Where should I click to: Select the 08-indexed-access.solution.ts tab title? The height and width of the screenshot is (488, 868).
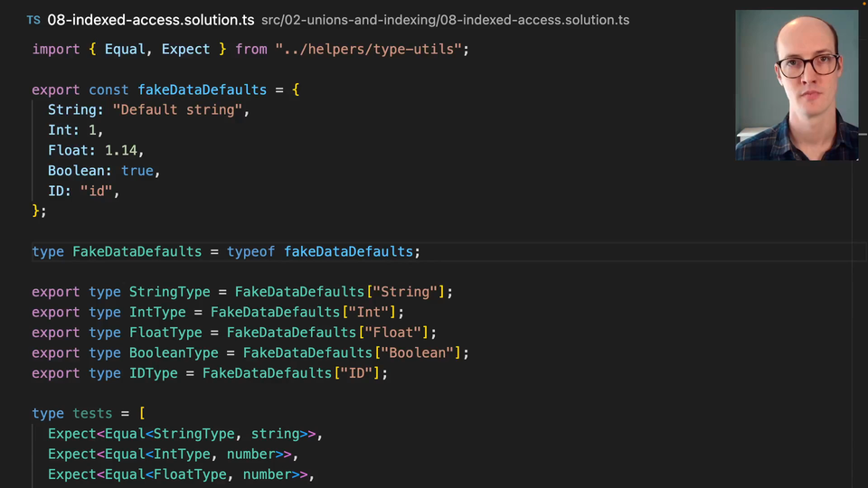(150, 20)
